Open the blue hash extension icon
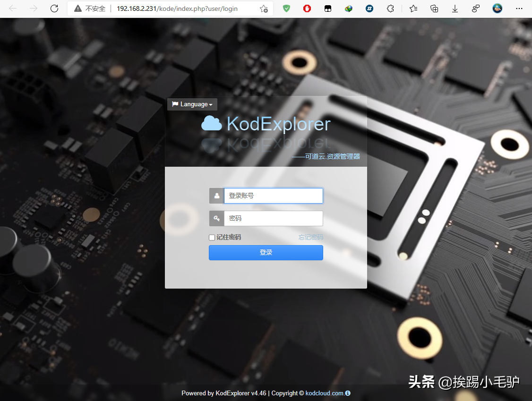The width and height of the screenshot is (532, 401). tap(369, 9)
